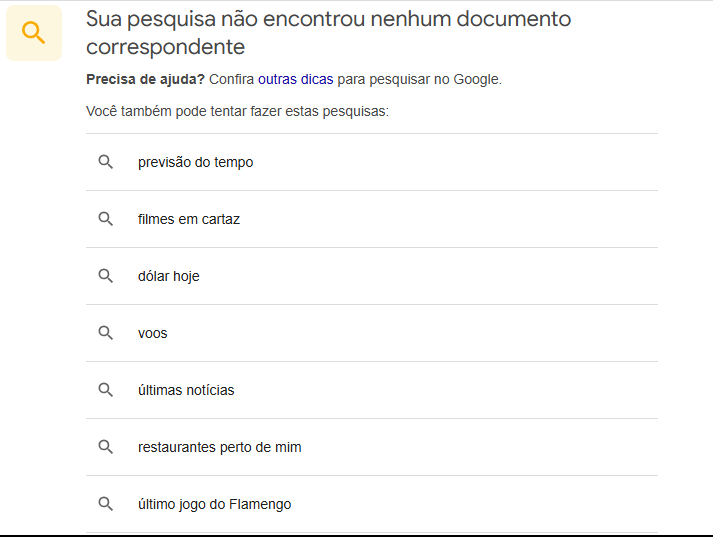The image size is (713, 537).
Task: Click magnifier icon beside dólar hoje
Action: (106, 276)
